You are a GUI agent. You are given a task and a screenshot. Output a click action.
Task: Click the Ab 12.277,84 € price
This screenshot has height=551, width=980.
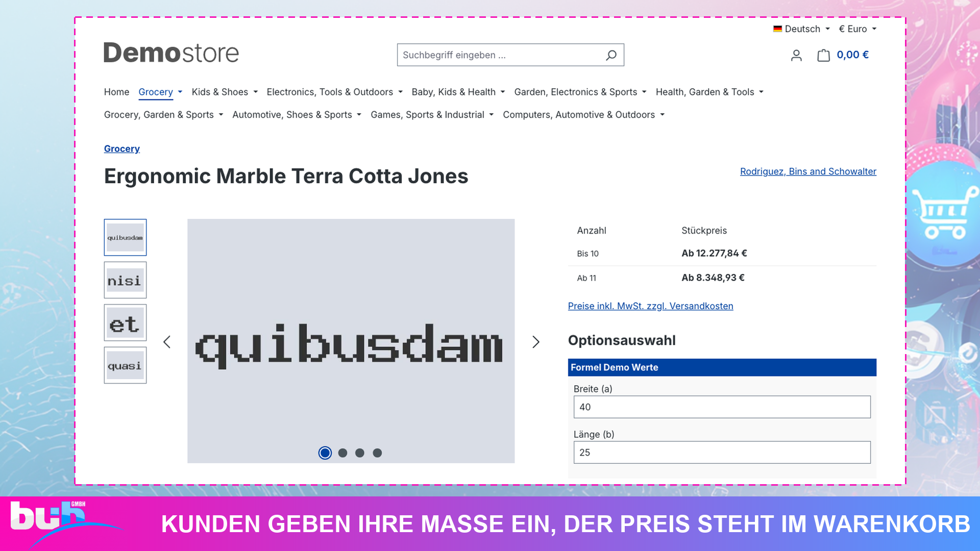(714, 253)
